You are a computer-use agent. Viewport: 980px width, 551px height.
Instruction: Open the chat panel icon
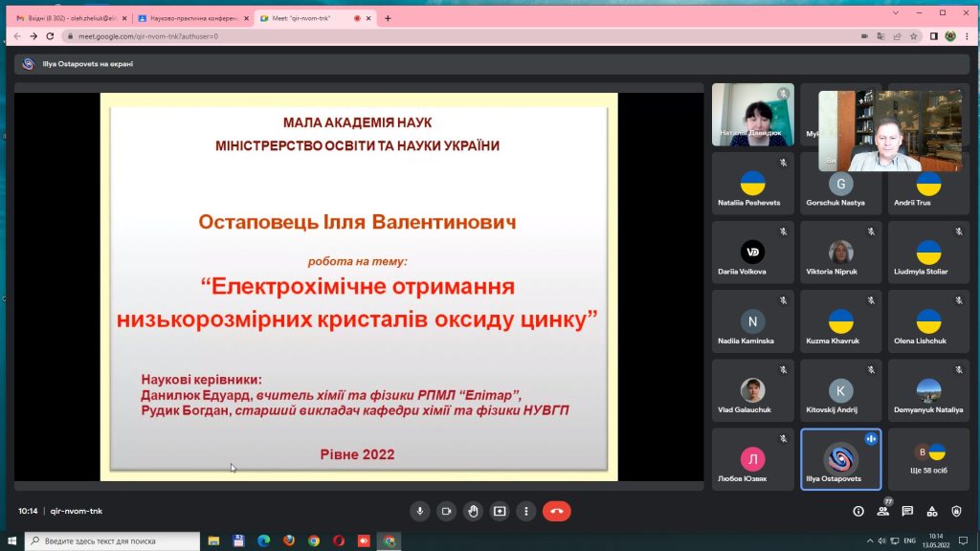point(907,511)
